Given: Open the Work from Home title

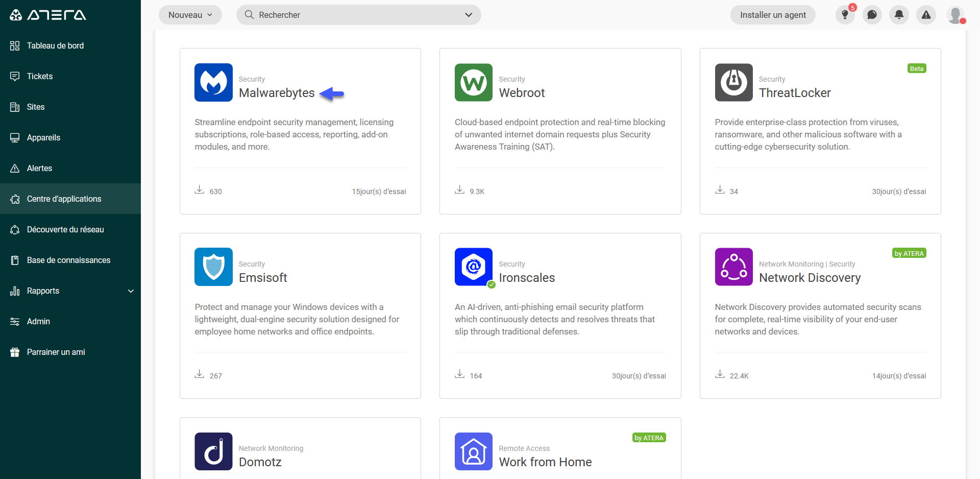Looking at the screenshot, I should 545,462.
